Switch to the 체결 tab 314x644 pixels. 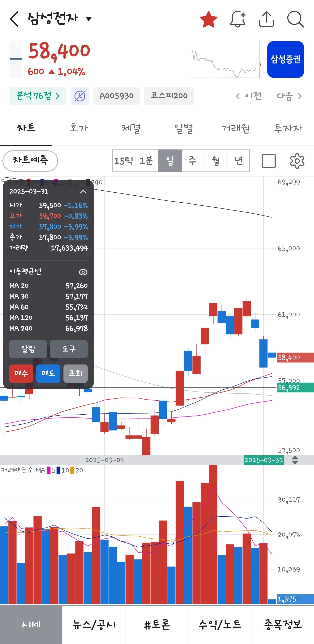coord(131,128)
